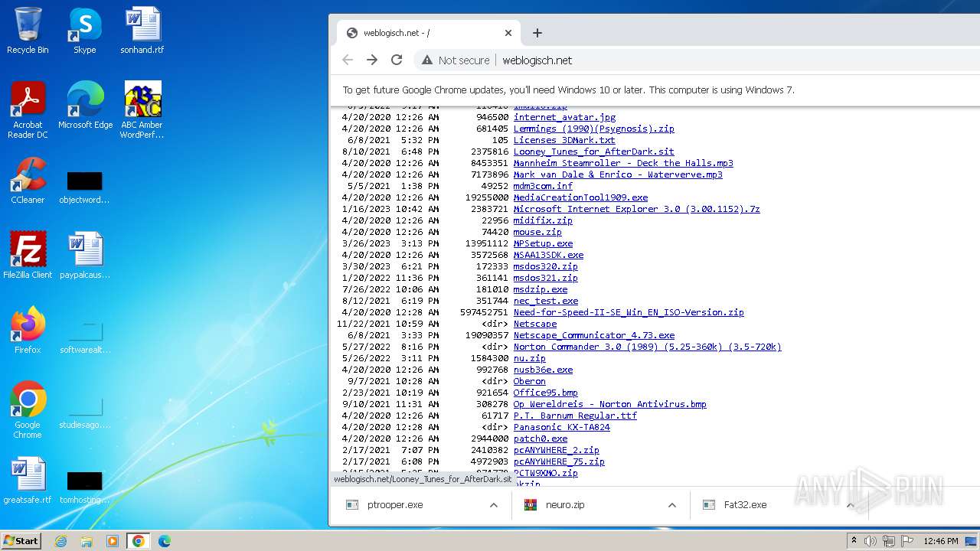Click the volume tray icon
The image size is (980, 551).
871,541
